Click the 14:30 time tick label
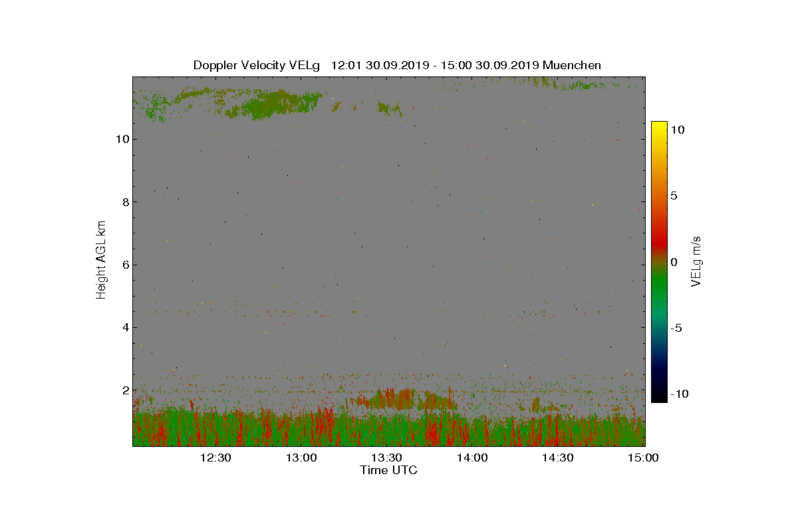 tap(557, 458)
